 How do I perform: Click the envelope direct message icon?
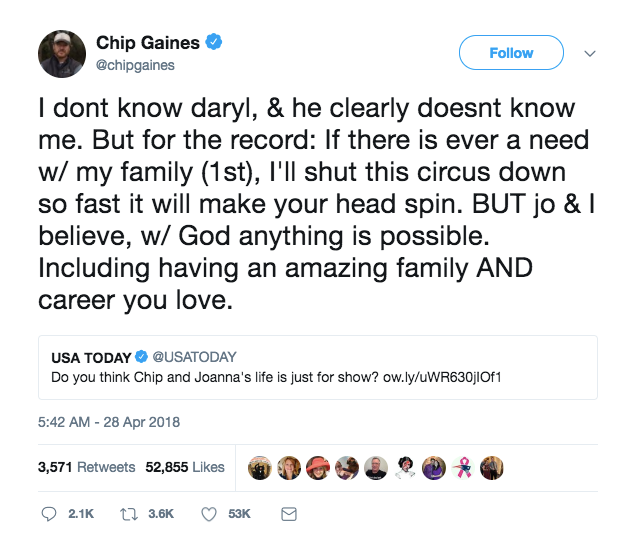click(289, 514)
